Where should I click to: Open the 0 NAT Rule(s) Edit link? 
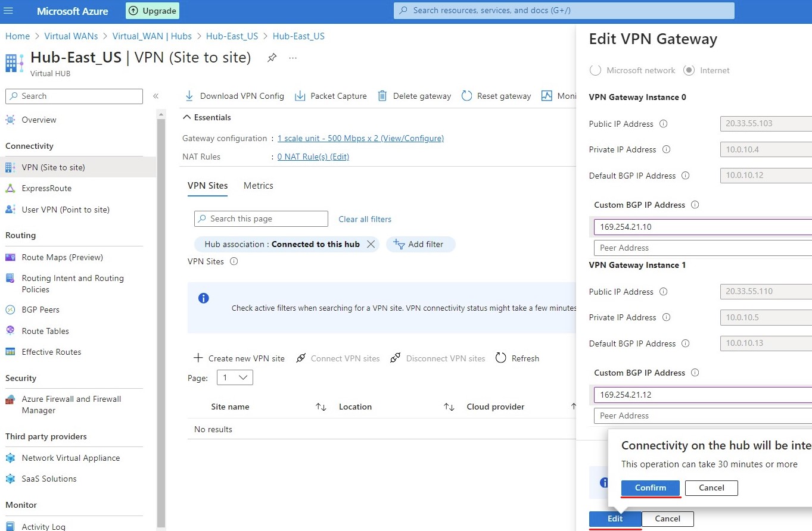point(313,157)
